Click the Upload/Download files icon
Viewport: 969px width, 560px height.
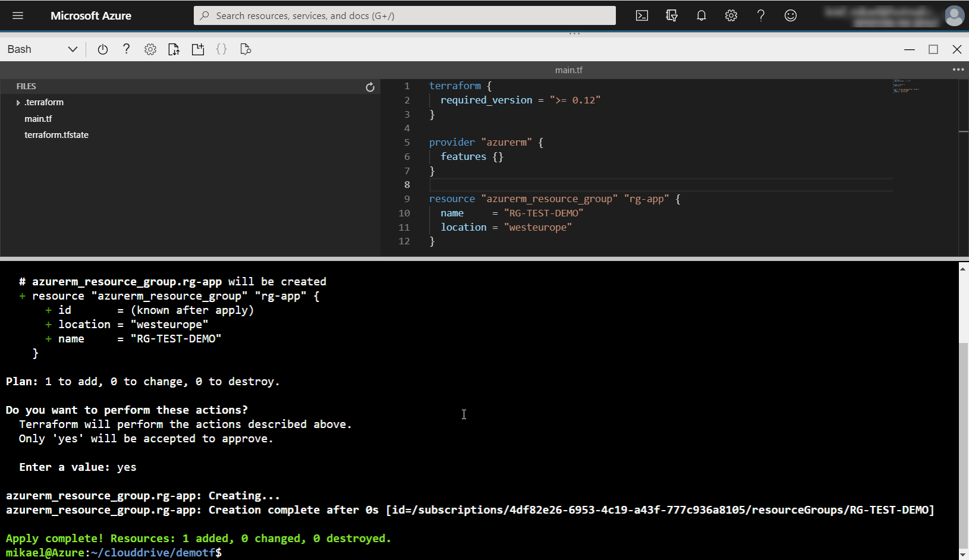[174, 49]
